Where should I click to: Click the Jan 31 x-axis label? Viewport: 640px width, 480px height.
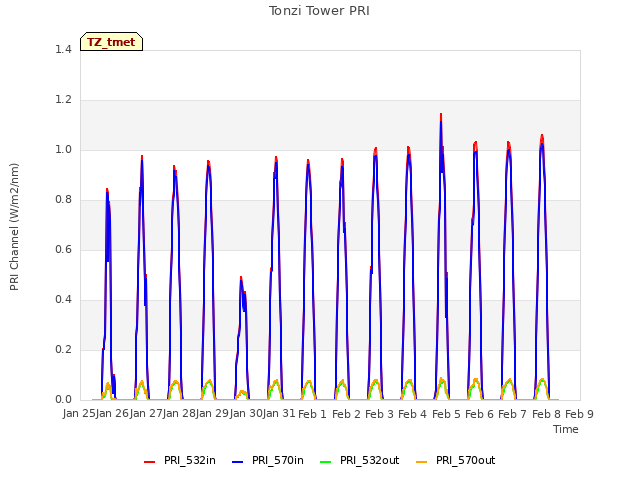[279, 414]
